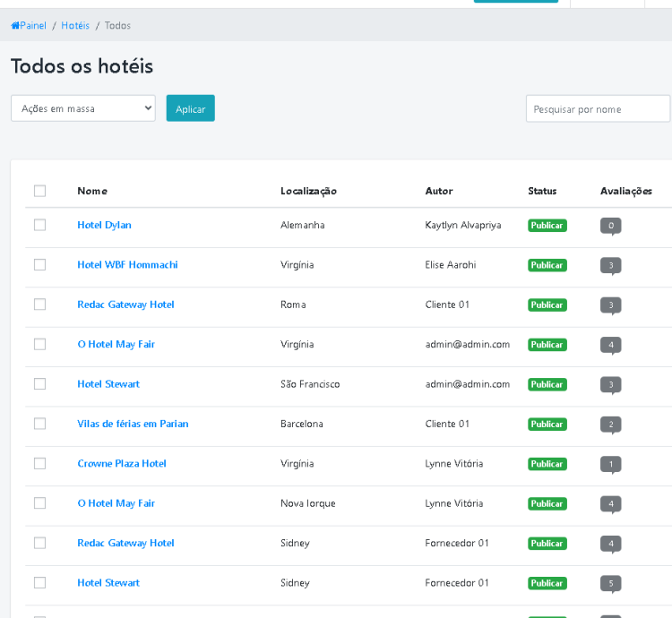Open the Crowne Plaza Hotel link
Screen dimensions: 672x618
click(122, 463)
